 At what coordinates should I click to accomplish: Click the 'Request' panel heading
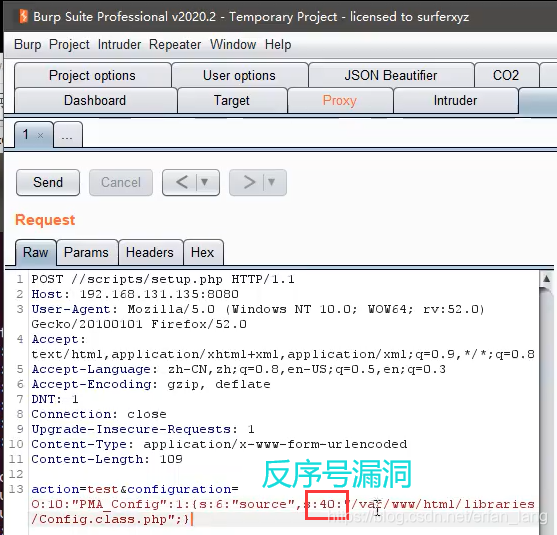(45, 220)
